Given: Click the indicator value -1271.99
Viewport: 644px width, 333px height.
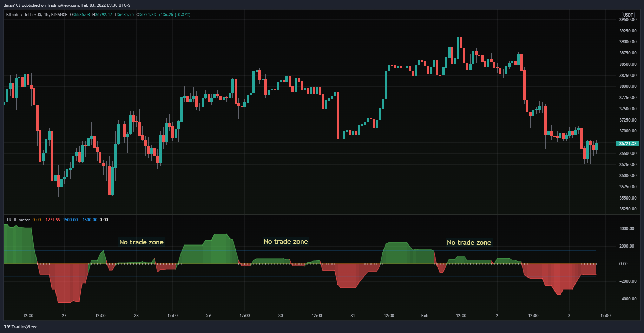Looking at the screenshot, I should [x=52, y=220].
